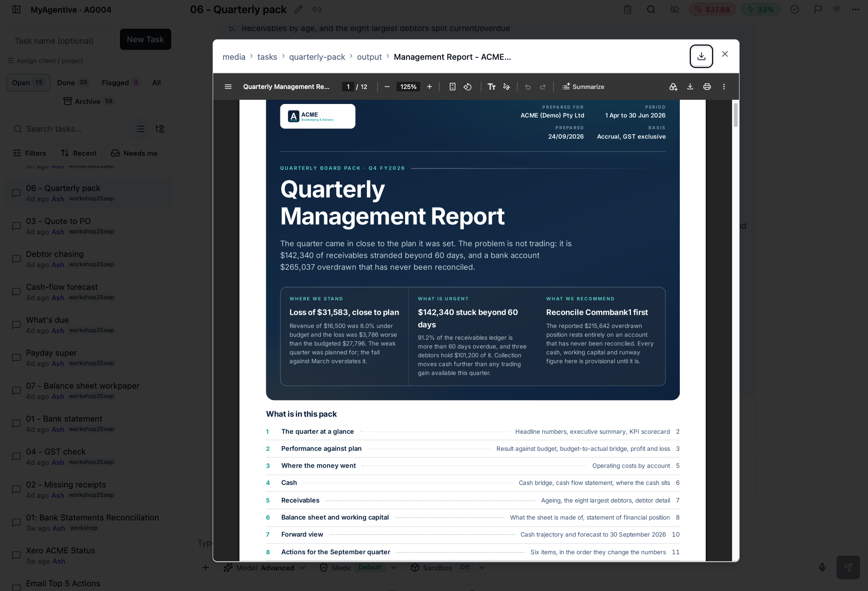Select the text annotation tool
This screenshot has width=868, height=591.
pyautogui.click(x=492, y=87)
